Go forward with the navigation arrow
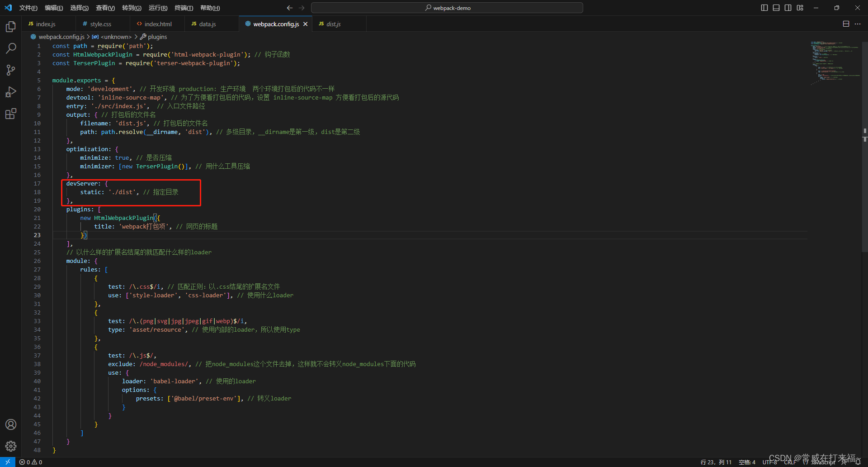Viewport: 868px width, 467px height. click(302, 8)
